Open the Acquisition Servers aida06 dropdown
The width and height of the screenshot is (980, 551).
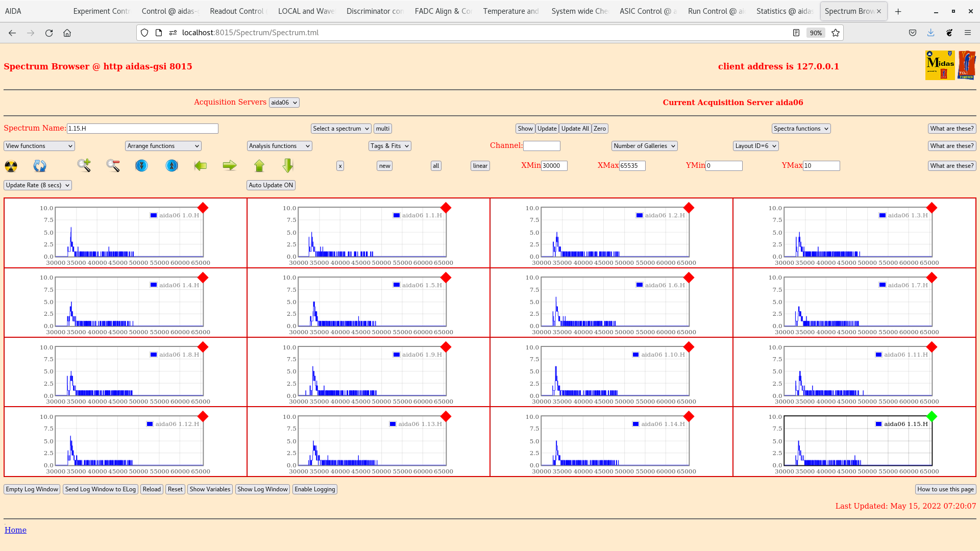click(284, 103)
